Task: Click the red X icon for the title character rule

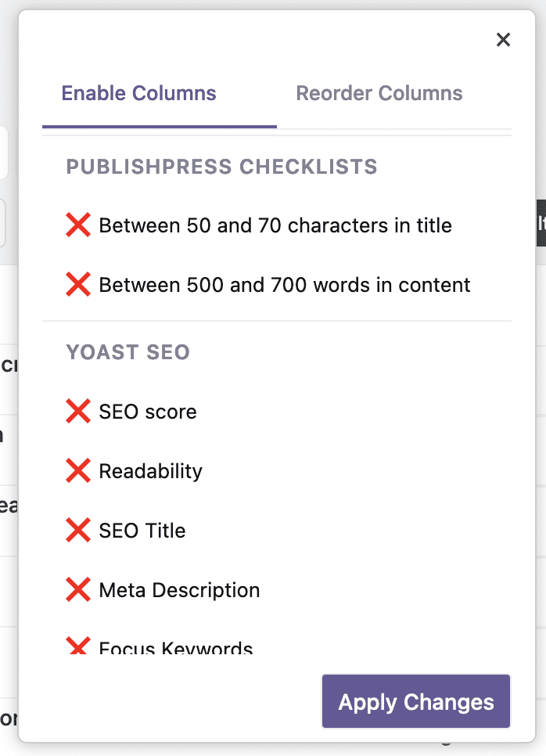Action: 78,225
